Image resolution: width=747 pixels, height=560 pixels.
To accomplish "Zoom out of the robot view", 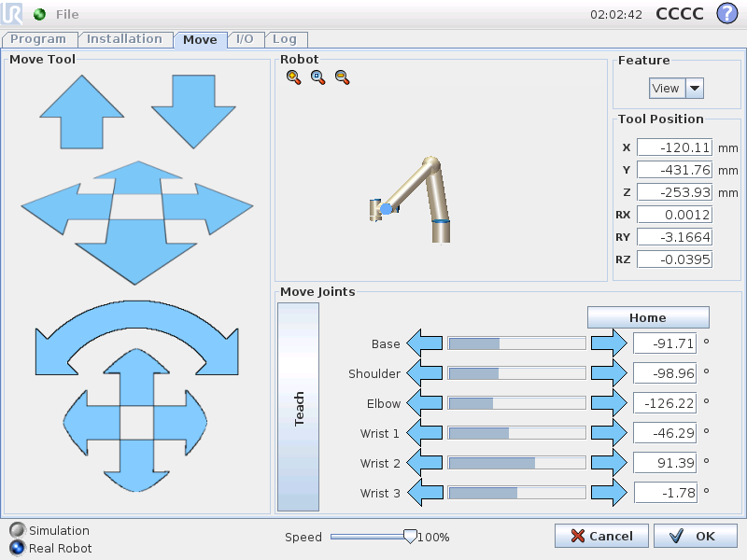I will 342,78.
